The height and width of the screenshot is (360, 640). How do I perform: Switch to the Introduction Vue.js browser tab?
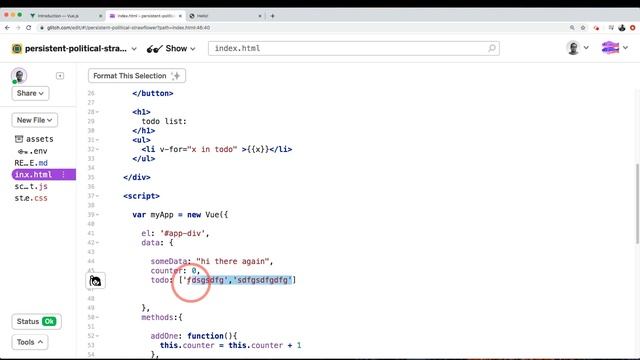click(x=65, y=16)
